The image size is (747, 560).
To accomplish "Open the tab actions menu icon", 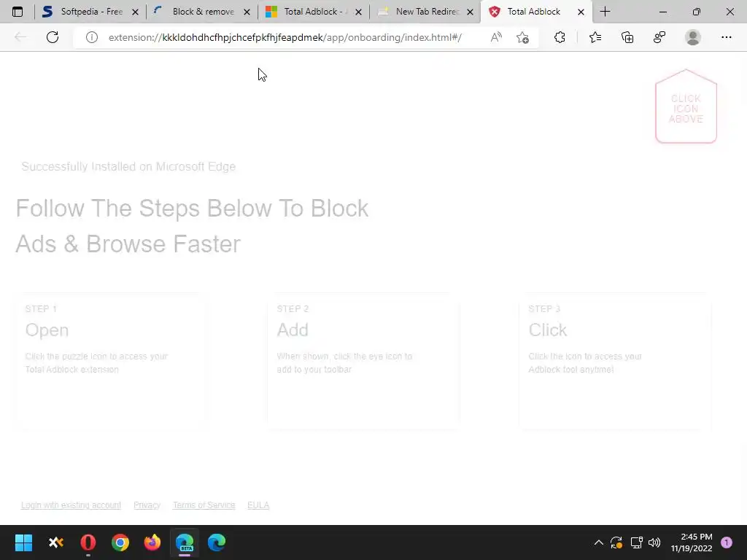I will click(18, 12).
